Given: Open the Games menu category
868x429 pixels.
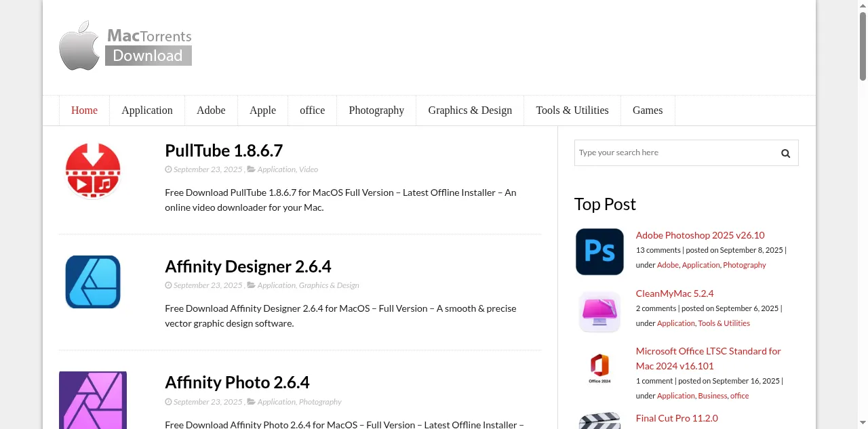Looking at the screenshot, I should pyautogui.click(x=648, y=110).
